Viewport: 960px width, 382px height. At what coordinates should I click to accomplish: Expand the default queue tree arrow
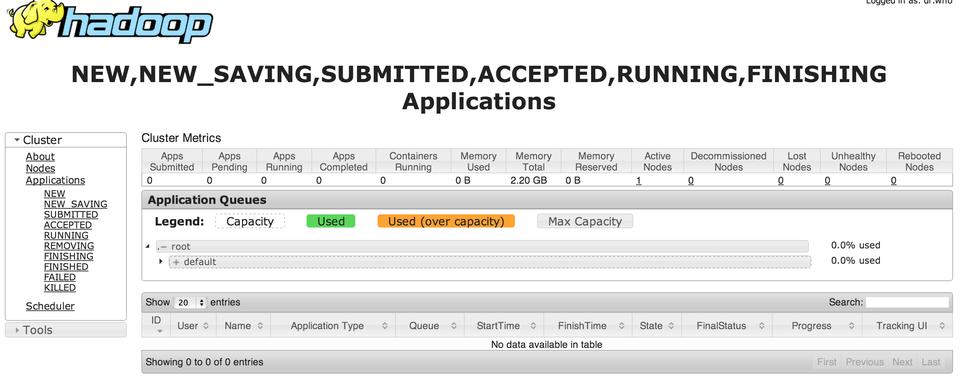point(161,261)
